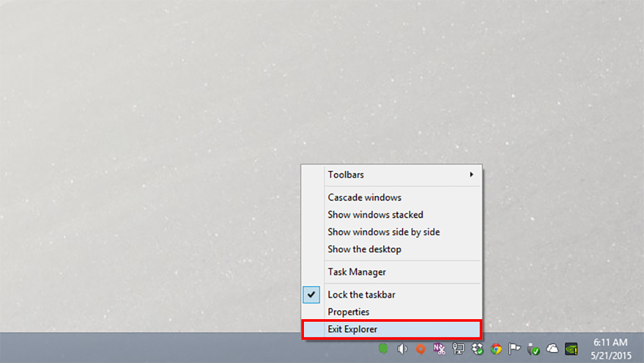Open the OneNote clipper tray icon
The height and width of the screenshot is (363, 644).
tap(439, 349)
